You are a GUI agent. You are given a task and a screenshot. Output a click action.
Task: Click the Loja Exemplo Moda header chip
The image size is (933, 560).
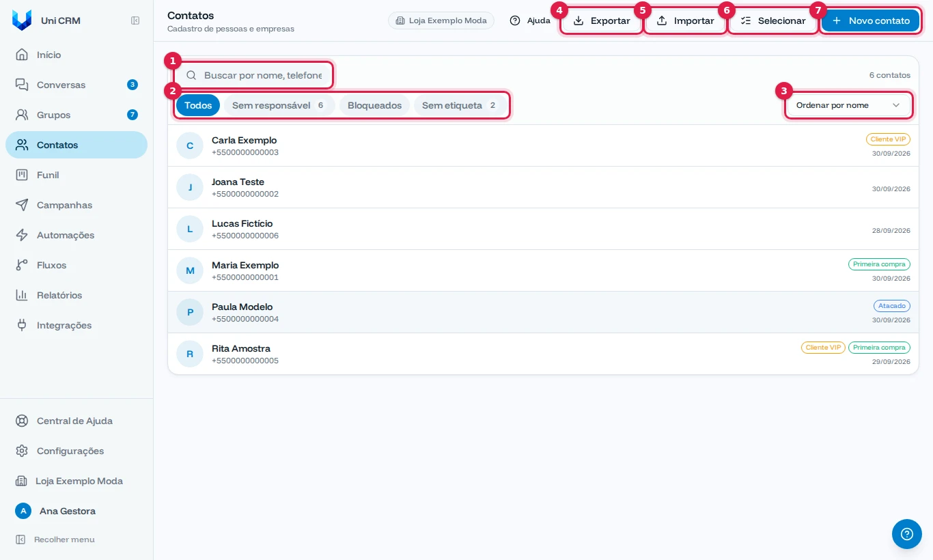441,20
